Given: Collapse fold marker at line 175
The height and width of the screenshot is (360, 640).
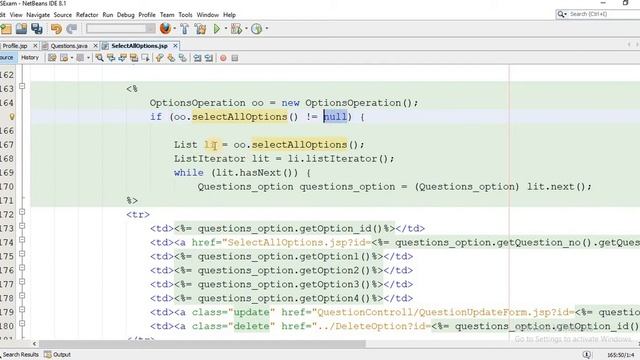Looking at the screenshot, I should [x=22, y=253].
